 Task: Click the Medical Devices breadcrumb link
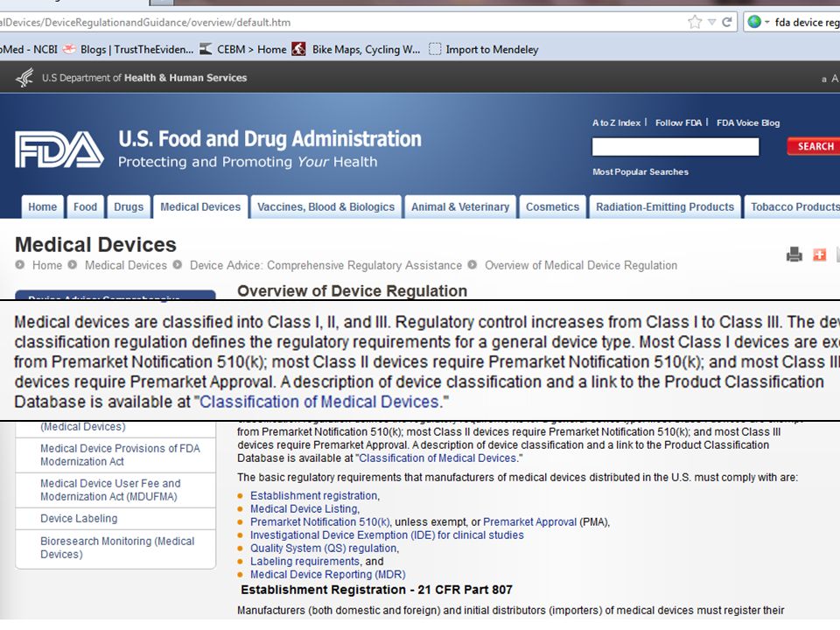[x=126, y=265]
